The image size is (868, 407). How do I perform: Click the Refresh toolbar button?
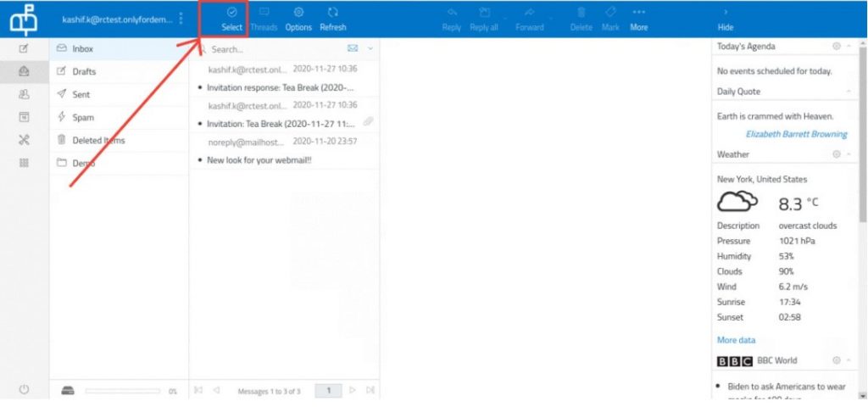tap(332, 18)
